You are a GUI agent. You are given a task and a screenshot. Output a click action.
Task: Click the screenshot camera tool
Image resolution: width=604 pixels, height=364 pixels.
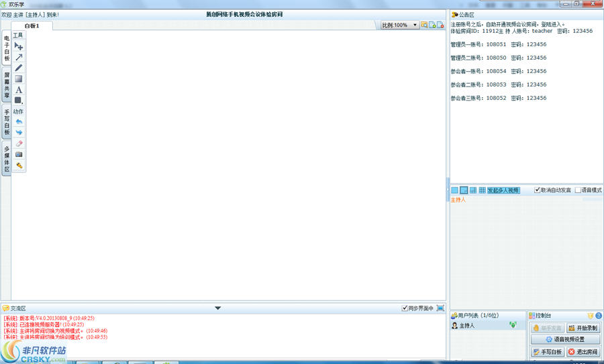19,154
